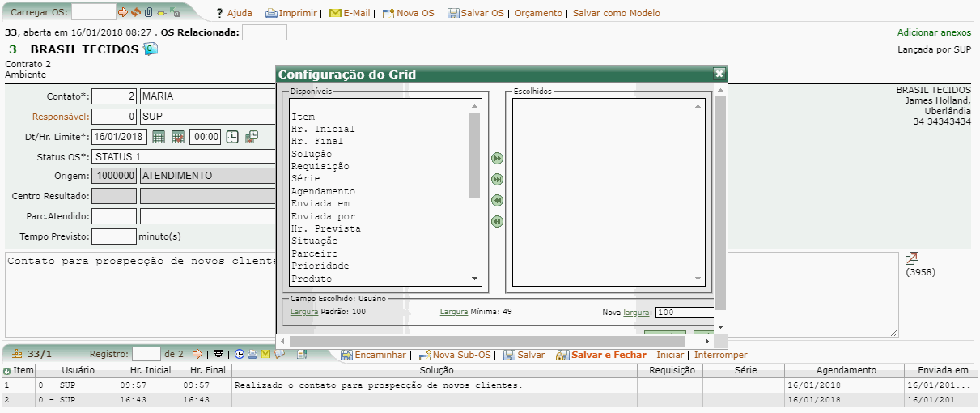Click the blue clock icon in sub-OS bar
The image size is (980, 413).
[x=240, y=354]
